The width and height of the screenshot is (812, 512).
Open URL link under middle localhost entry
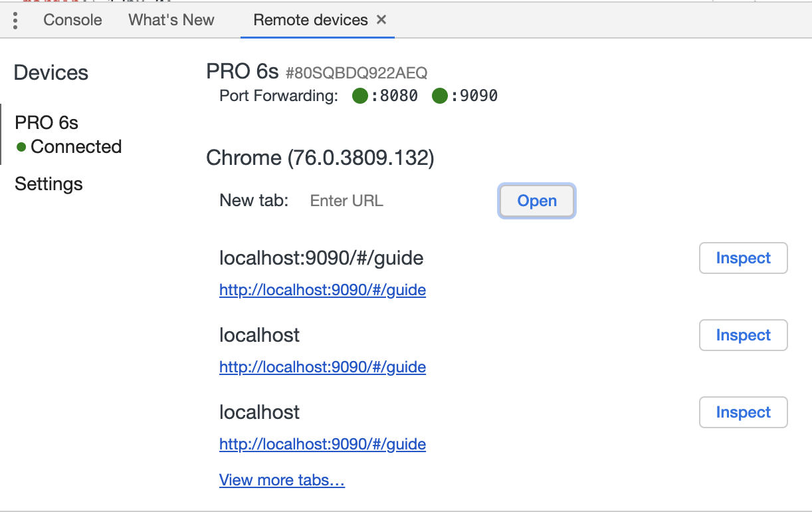pos(322,367)
